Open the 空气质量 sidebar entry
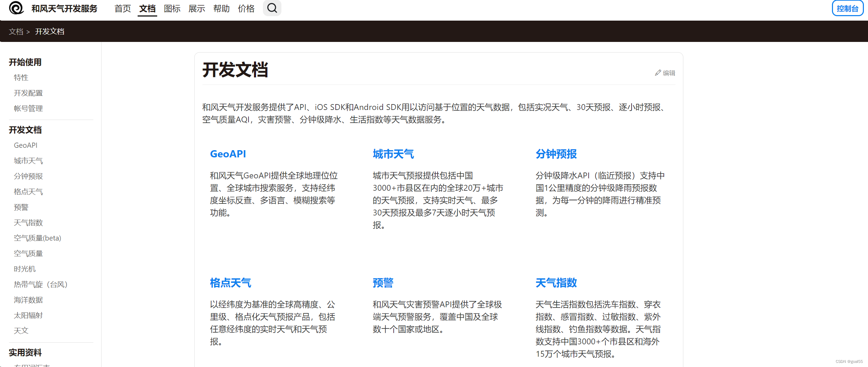The width and height of the screenshot is (868, 367). [28, 254]
